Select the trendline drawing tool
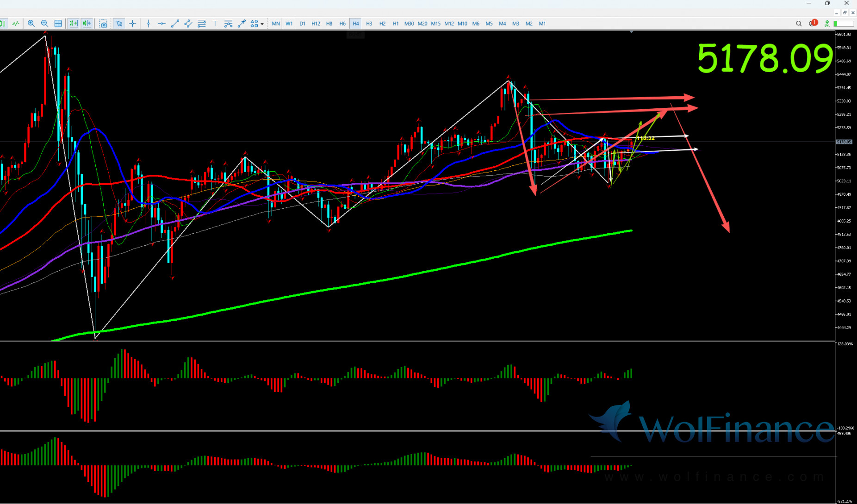The image size is (857, 504). coord(175,24)
